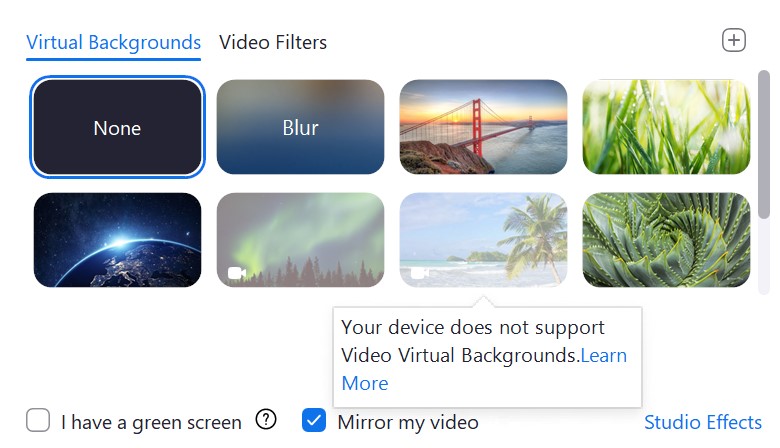Image resolution: width=780 pixels, height=448 pixels.
Task: Uncheck Mirror my video
Action: pyautogui.click(x=314, y=420)
